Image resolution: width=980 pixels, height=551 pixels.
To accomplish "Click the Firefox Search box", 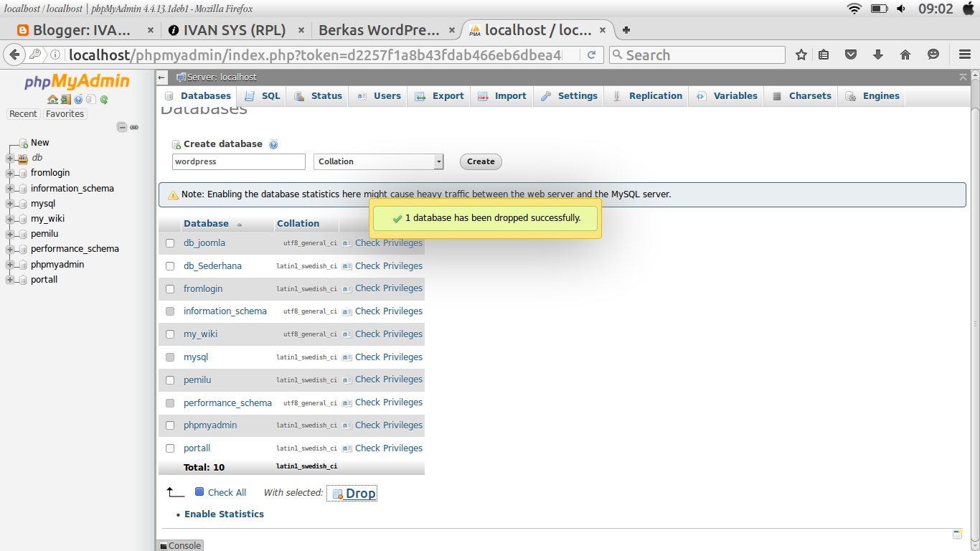I will point(697,55).
